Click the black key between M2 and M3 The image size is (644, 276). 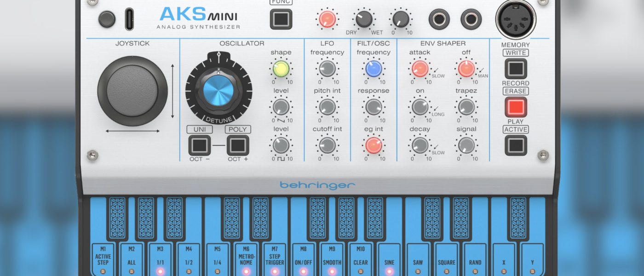[146, 218]
